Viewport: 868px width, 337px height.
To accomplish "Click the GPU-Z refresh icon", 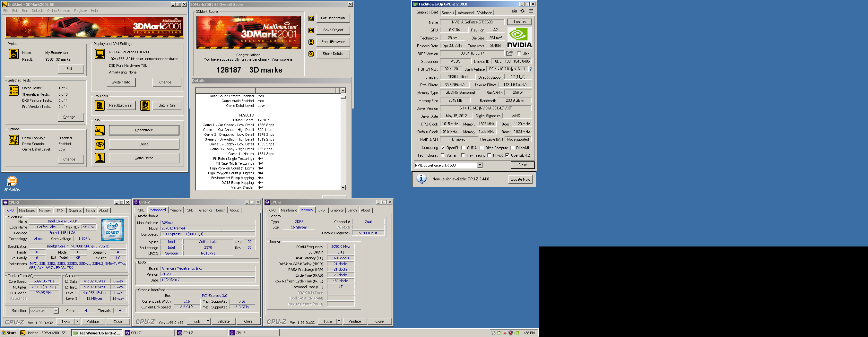I will tap(522, 11).
